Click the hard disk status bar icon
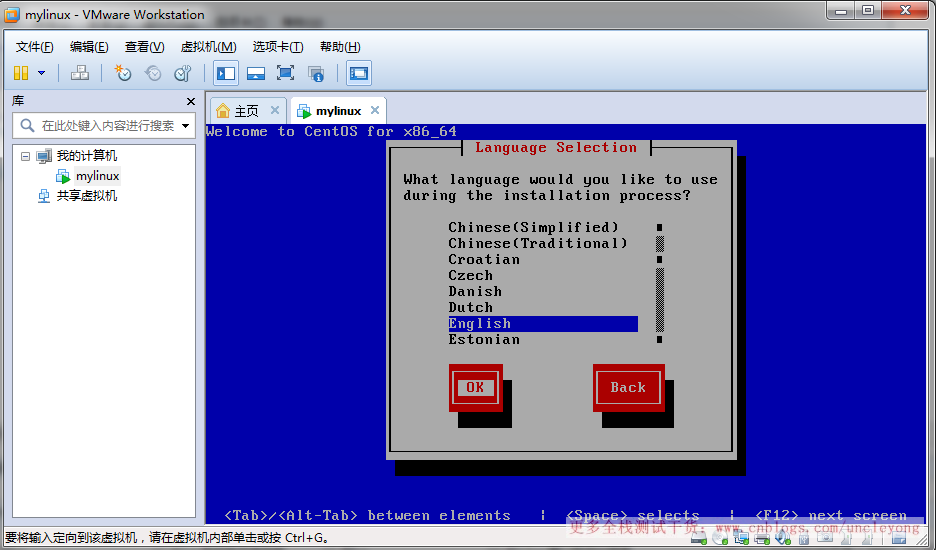936x550 pixels. 699,539
